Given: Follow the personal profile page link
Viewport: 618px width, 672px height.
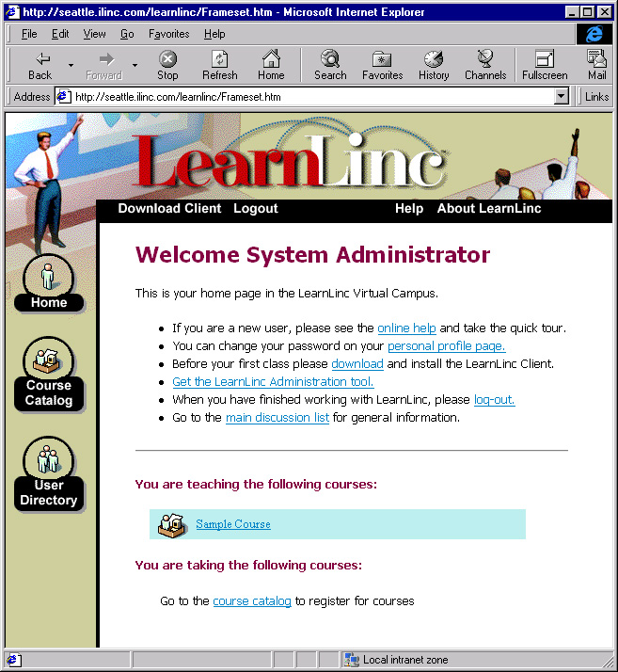Looking at the screenshot, I should pyautogui.click(x=447, y=345).
